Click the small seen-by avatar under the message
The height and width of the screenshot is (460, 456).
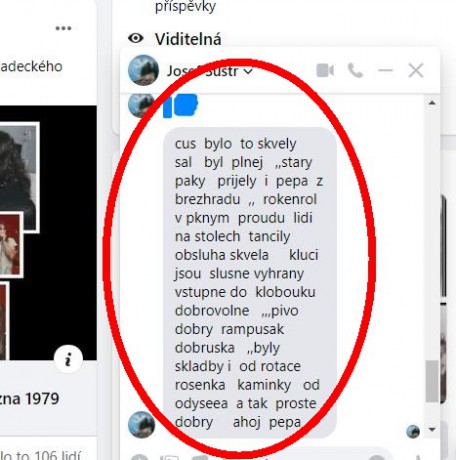tap(413, 432)
